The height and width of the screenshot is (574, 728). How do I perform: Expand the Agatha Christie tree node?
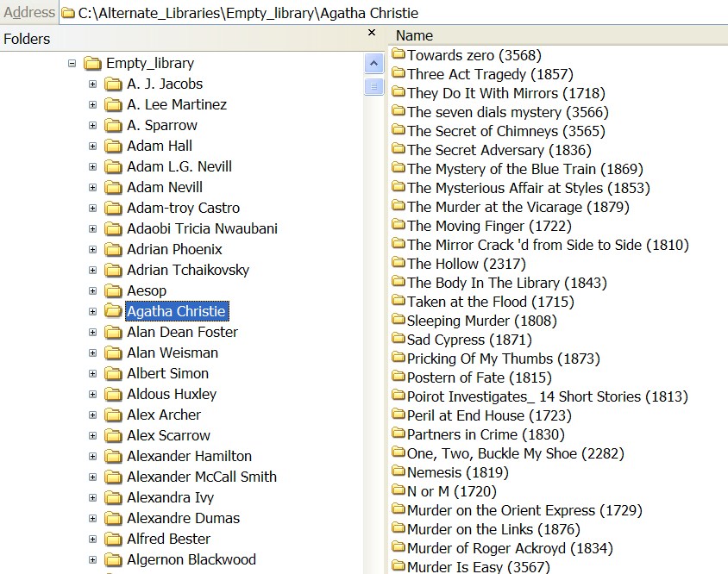pos(93,311)
